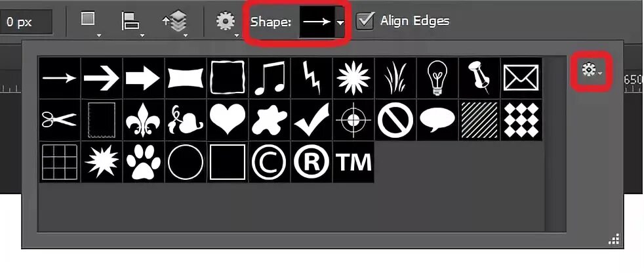The image size is (644, 273).
Task: Select the speech bubble shape
Action: (437, 119)
